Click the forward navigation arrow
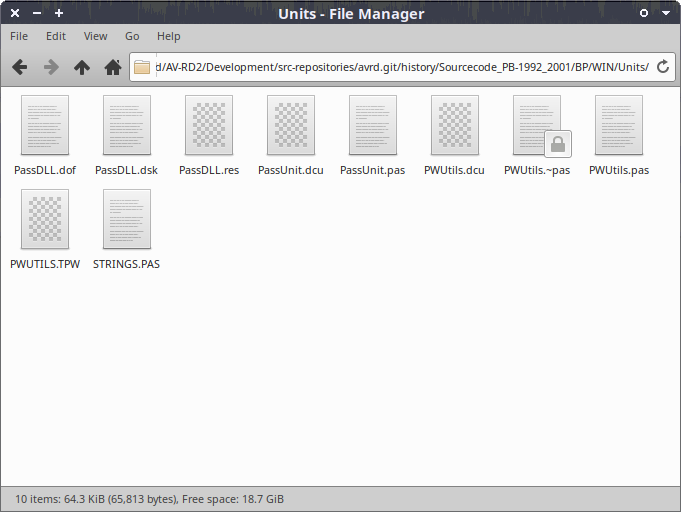This screenshot has width=681, height=512. click(50, 67)
